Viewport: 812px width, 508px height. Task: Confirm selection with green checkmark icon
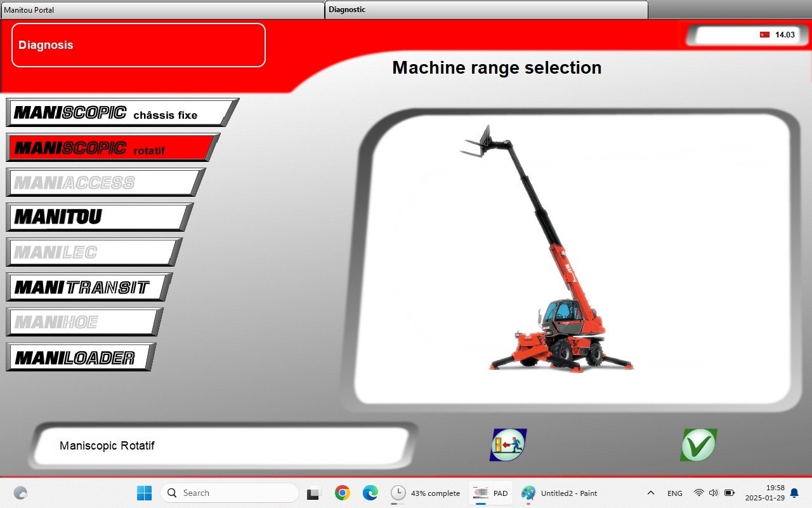coord(698,444)
